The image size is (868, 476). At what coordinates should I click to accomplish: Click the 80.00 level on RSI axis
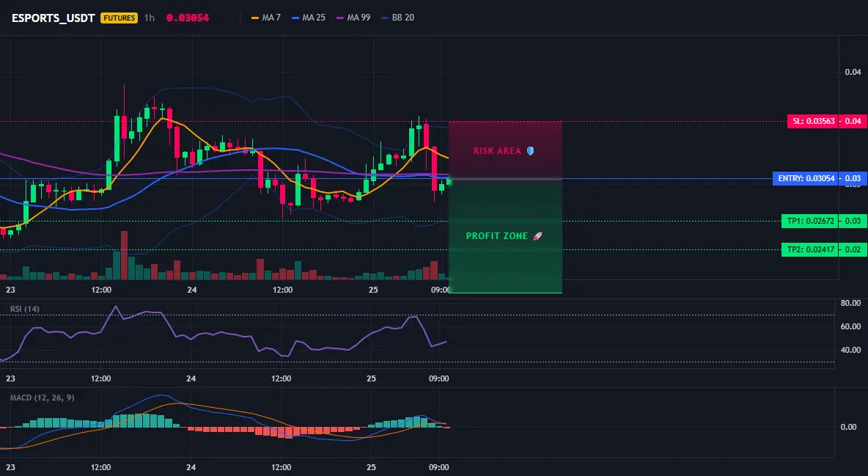click(x=850, y=303)
